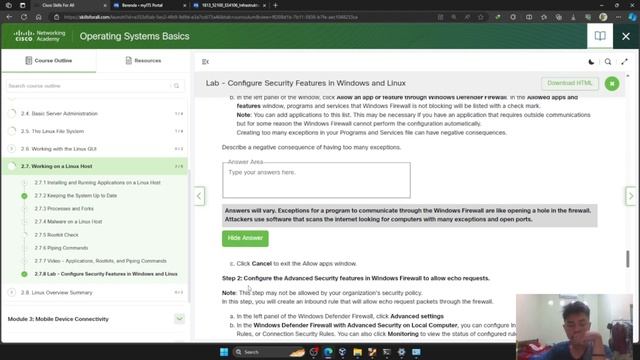Open the course book icon in header
The image size is (640, 360).
(600, 36)
